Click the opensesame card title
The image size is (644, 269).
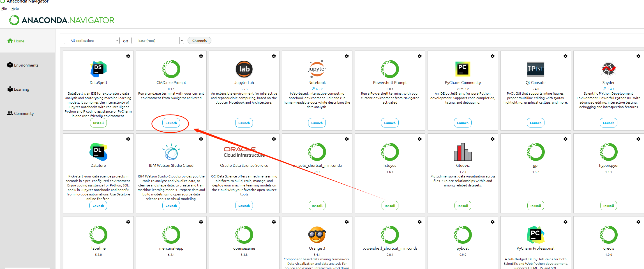(244, 249)
